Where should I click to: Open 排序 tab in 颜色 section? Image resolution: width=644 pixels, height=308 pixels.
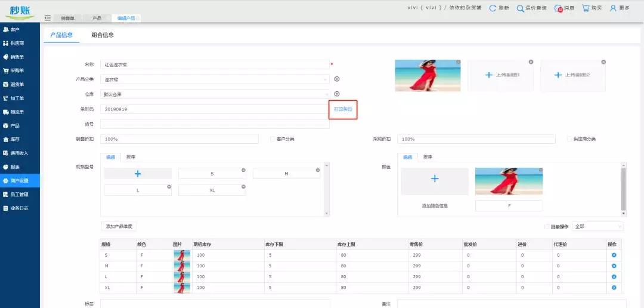(428, 157)
